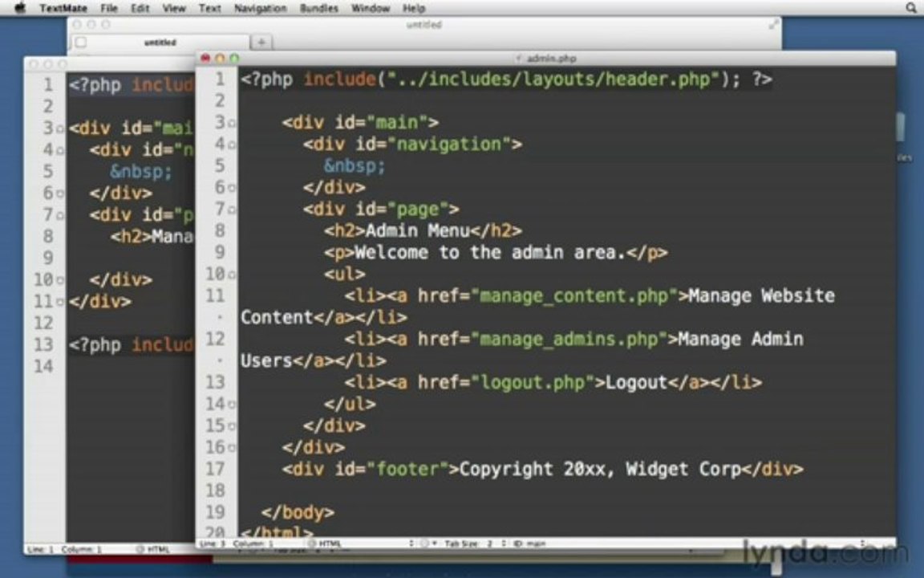Viewport: 924px width, 578px height.
Task: Open the Window menu
Action: click(371, 8)
